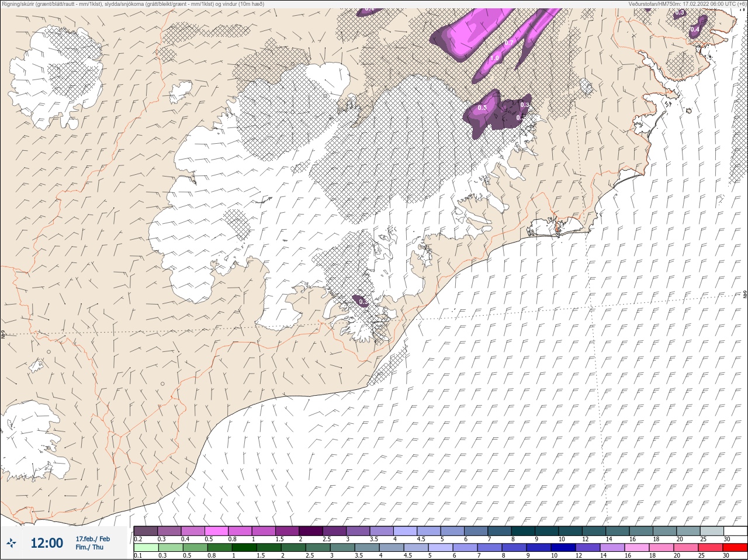Image resolution: width=748 pixels, height=560 pixels.
Task: Click the lower legend dark blue swatch between 10 and 12
Action: coord(563,548)
